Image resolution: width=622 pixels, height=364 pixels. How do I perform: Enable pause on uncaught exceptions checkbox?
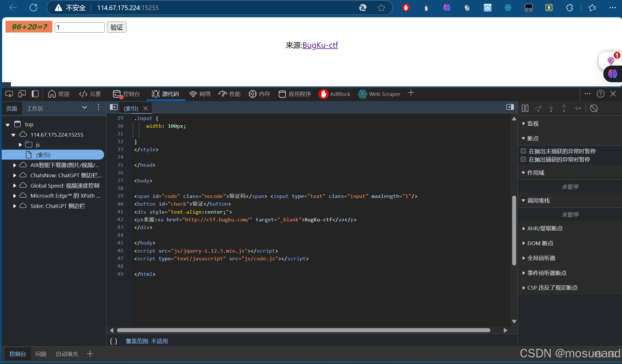point(523,151)
